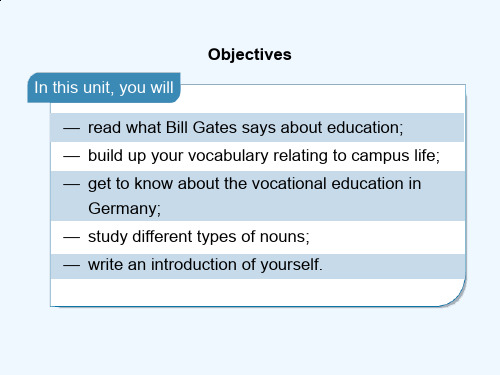Click the dash before "write an introduction"
Screen dimensions: 500x375
(72, 265)
